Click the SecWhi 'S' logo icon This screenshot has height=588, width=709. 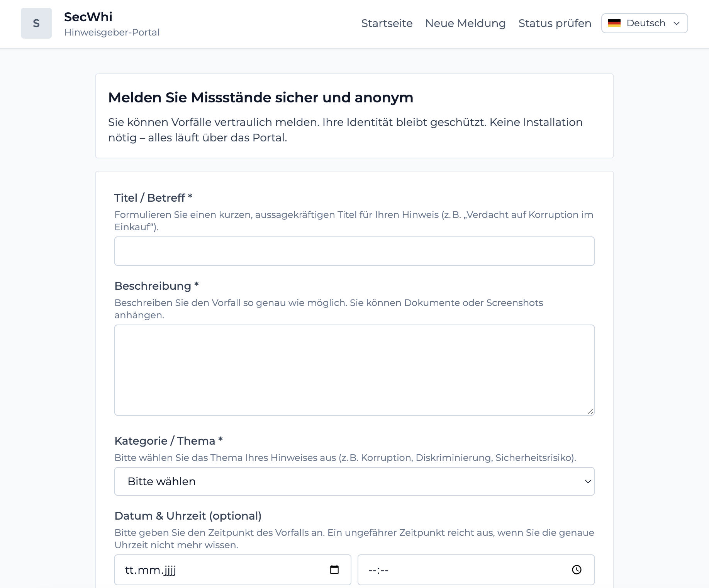[36, 23]
